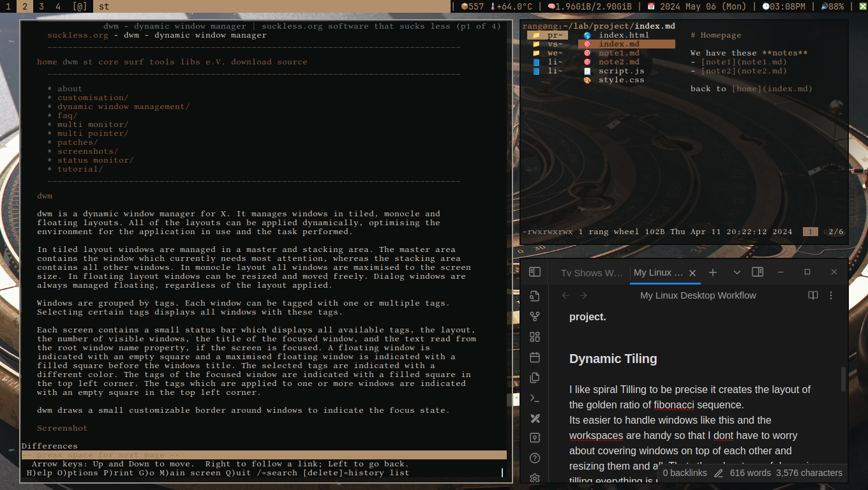
Task: Switch to Tv Shows W... tab
Action: click(x=592, y=272)
